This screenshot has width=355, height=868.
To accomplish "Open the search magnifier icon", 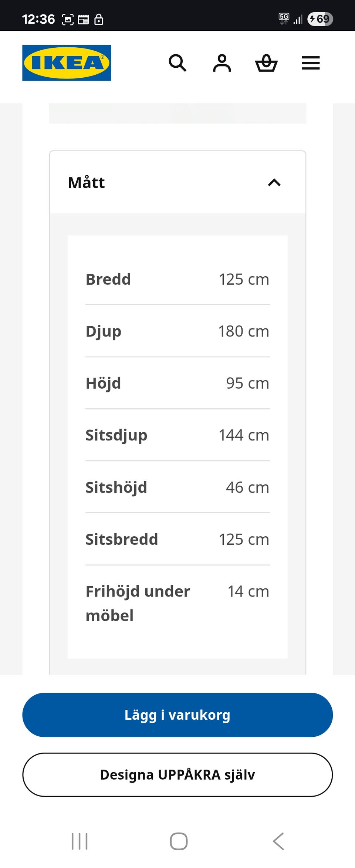I will pos(177,63).
